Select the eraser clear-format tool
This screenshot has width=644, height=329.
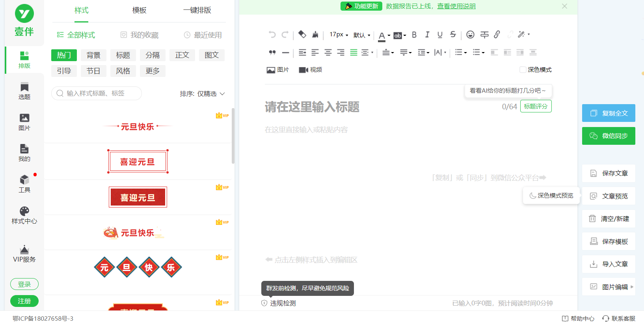click(302, 34)
